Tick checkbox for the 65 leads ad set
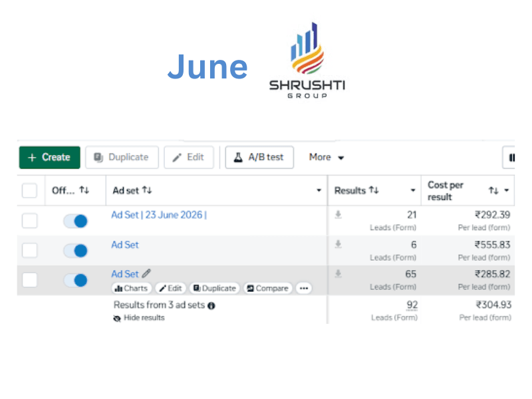Image resolution: width=532 pixels, height=399 pixels. [x=29, y=280]
